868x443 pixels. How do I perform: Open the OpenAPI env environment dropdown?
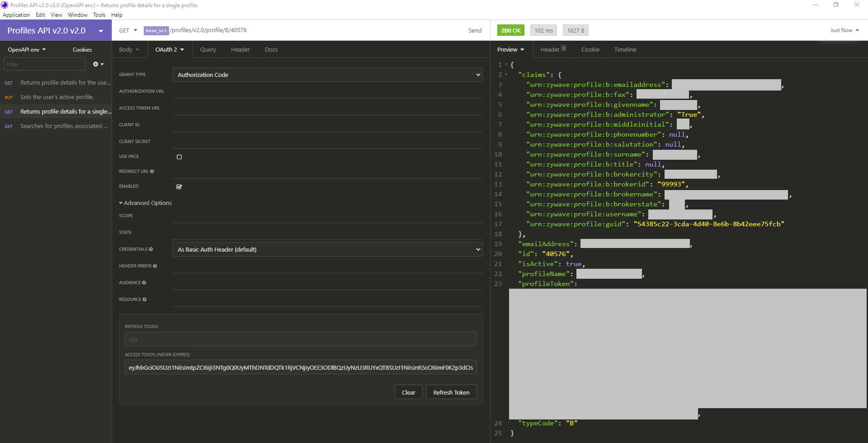(27, 50)
